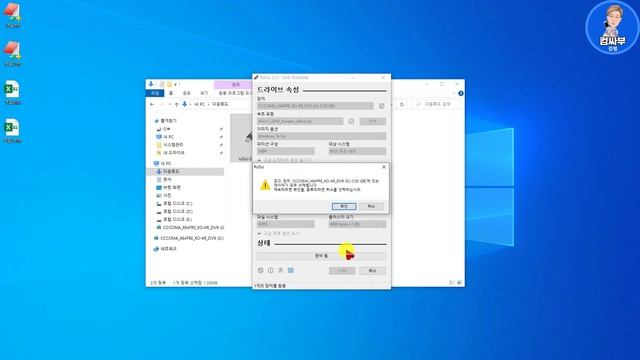Open Rufus about info icon
The height and width of the screenshot is (360, 640).
point(271,270)
